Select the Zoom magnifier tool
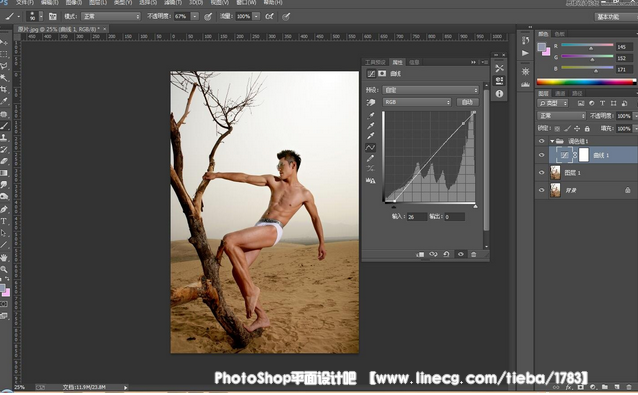 coord(4,269)
